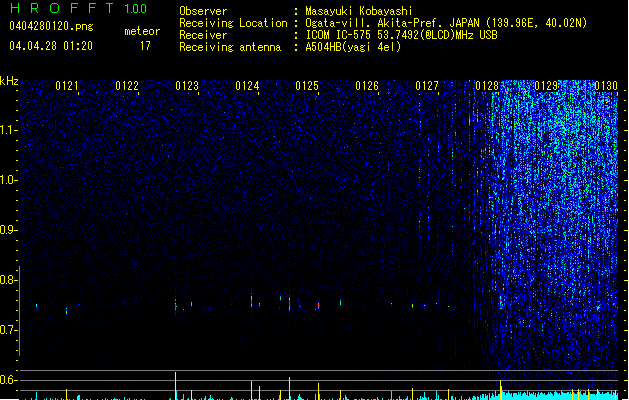Click the tallest yellow spike near 0123
This screenshot has width=629, height=400.
pyautogui.click(x=175, y=386)
